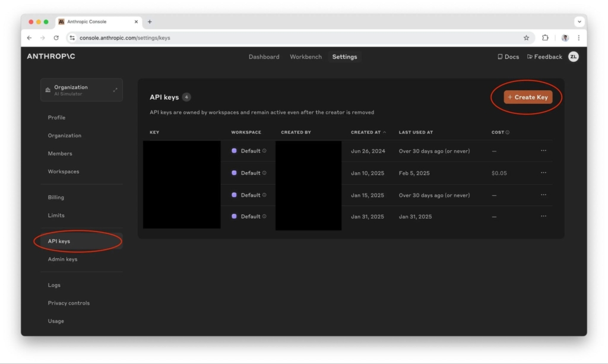608x364 pixels.
Task: Open Privacy controls in sidebar
Action: (69, 303)
